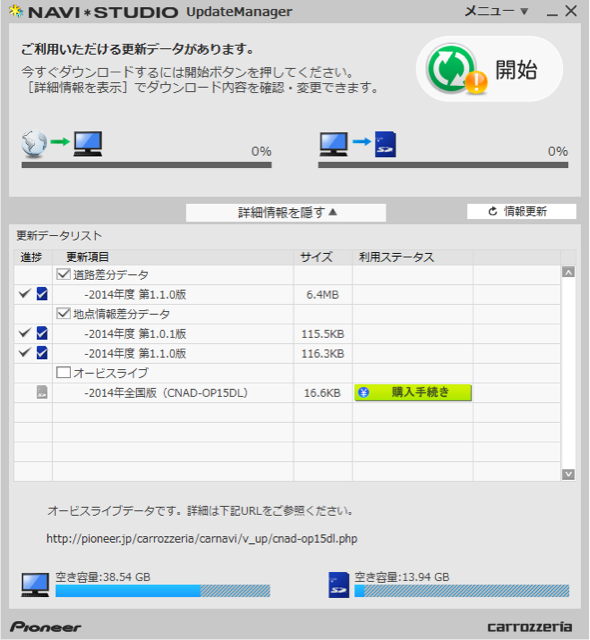Viewport: 590px width, 640px height.
Task: Click the grey SD icon in the CNAD-OP15DL row
Action: point(42,392)
